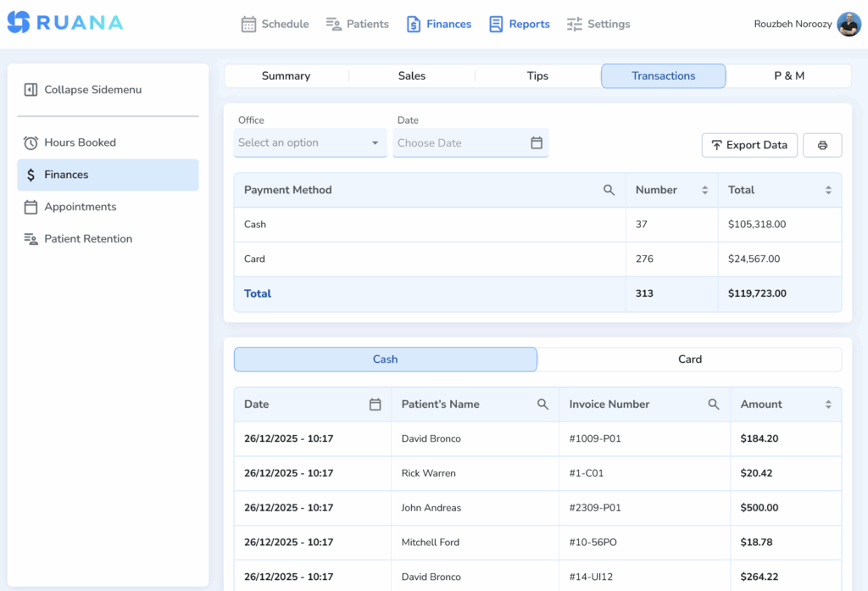Screen dimensions: 868x591
Task: Open Patient Retention in the sidebar
Action: (88, 239)
